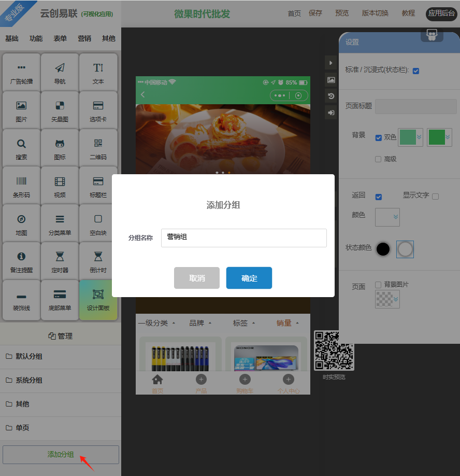Confirm the dialog with 确定
The height and width of the screenshot is (476, 460).
[x=249, y=278]
